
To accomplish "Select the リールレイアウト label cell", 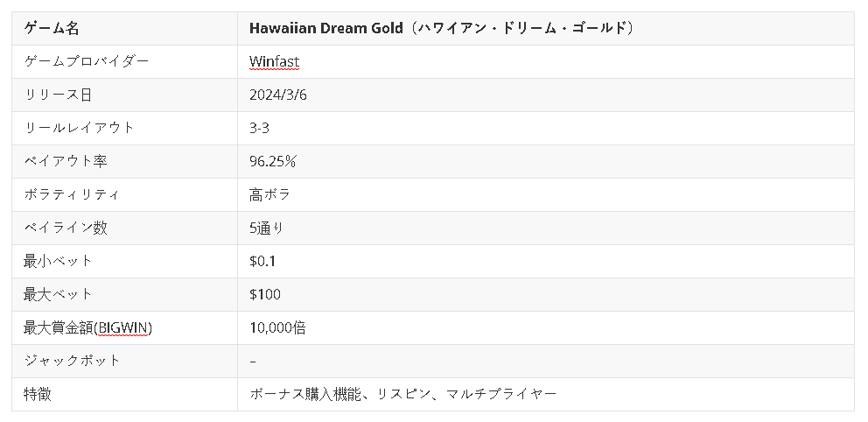I will [124, 128].
